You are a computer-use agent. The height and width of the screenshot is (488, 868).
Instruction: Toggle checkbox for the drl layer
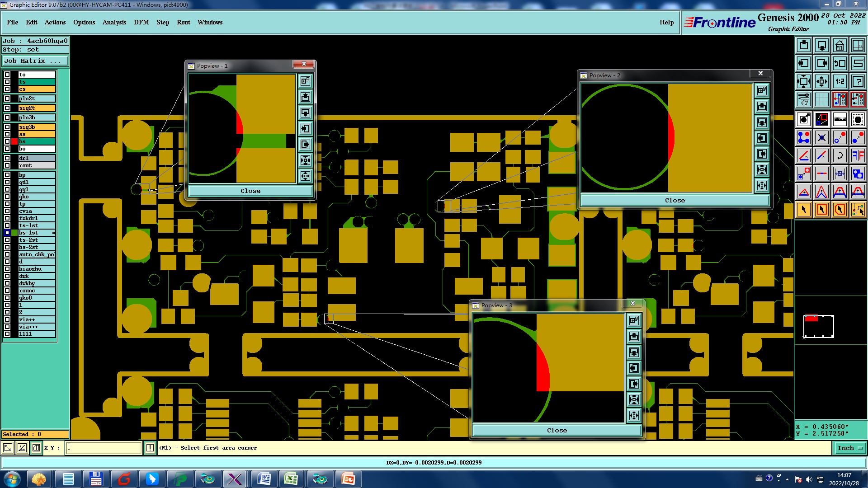pos(7,158)
